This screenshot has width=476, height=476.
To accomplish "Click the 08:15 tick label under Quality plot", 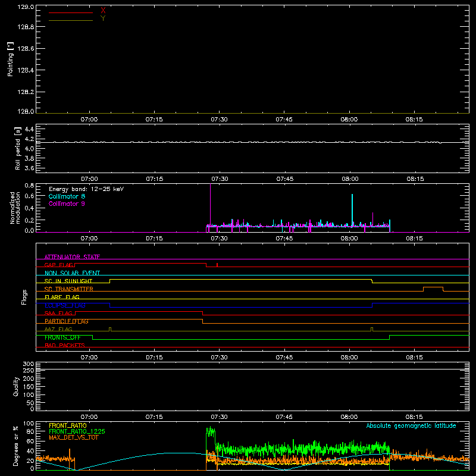I will click(414, 417).
